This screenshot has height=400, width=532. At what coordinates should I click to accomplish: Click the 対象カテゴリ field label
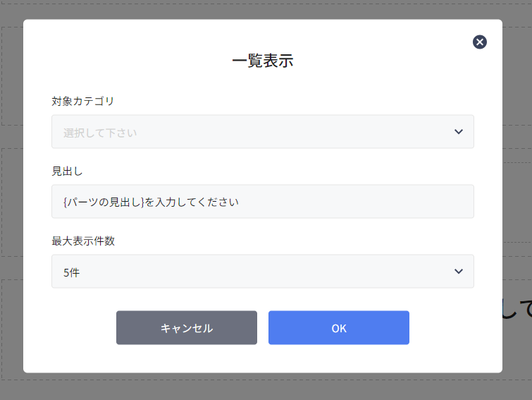coord(82,101)
